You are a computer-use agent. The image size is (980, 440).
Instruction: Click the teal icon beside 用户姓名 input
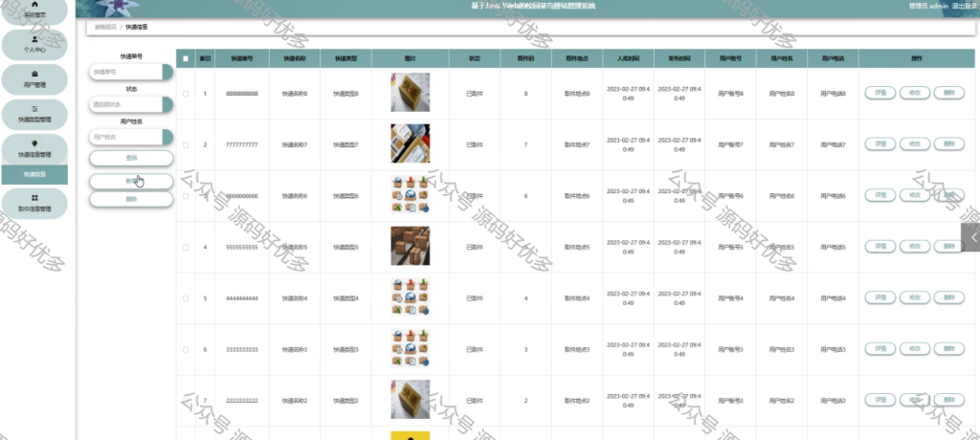(x=167, y=137)
